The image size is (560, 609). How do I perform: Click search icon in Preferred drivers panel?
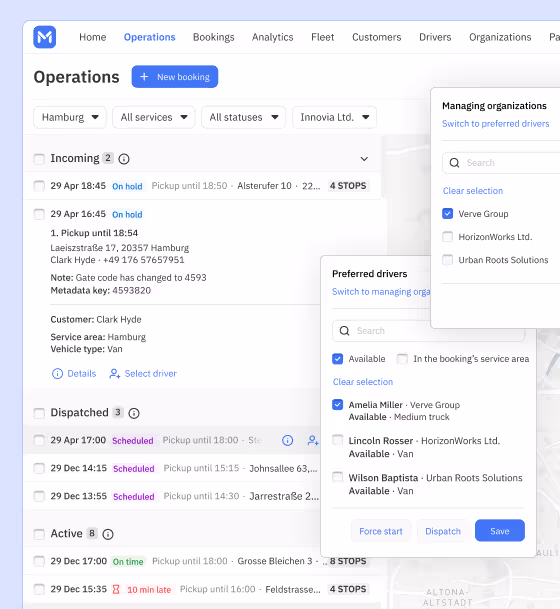tap(344, 331)
